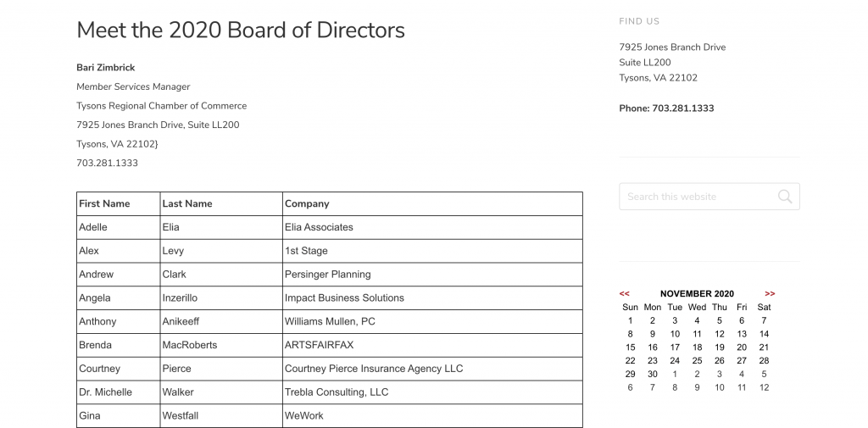
Task: Click 'Member Services Manager' title text
Action: pyautogui.click(x=133, y=87)
